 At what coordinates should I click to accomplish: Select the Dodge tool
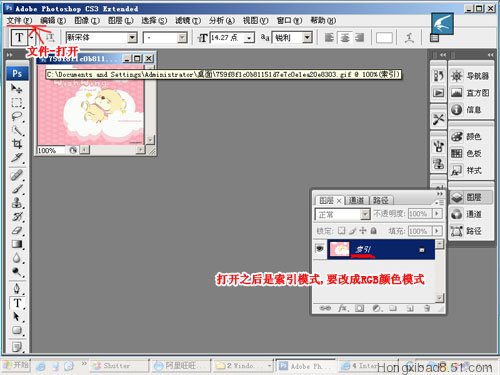[16, 272]
